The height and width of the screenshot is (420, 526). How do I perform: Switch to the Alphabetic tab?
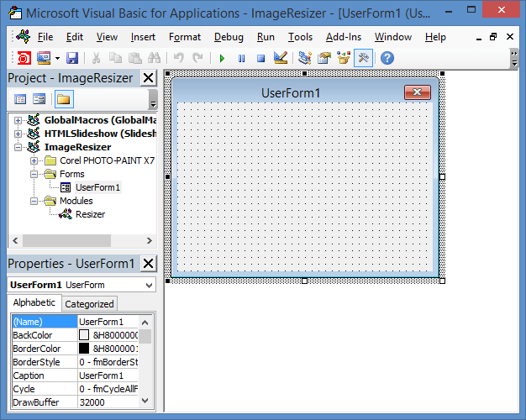coord(34,302)
